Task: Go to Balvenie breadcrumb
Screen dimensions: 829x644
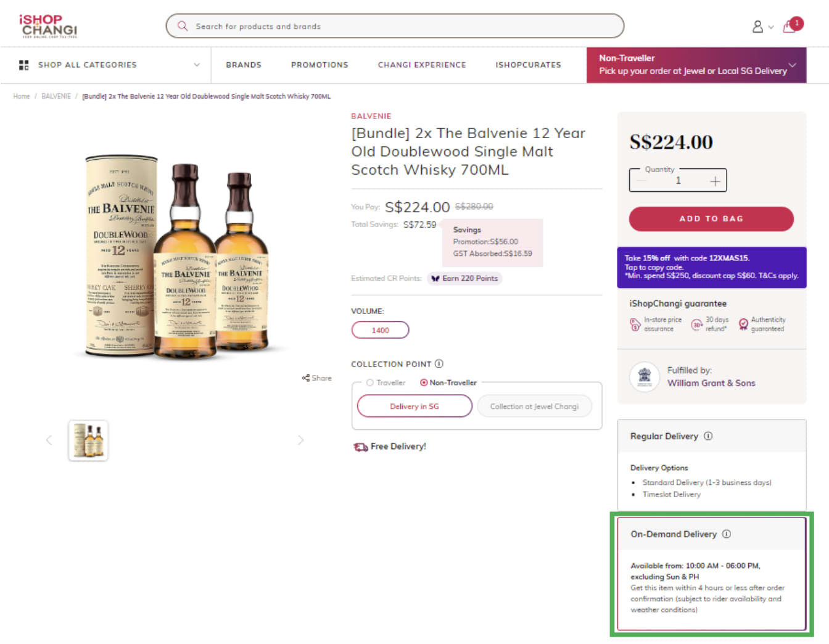Action: click(56, 96)
